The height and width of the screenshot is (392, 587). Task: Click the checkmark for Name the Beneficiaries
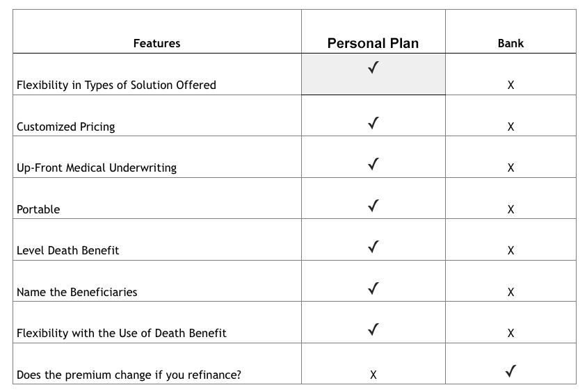point(373,288)
